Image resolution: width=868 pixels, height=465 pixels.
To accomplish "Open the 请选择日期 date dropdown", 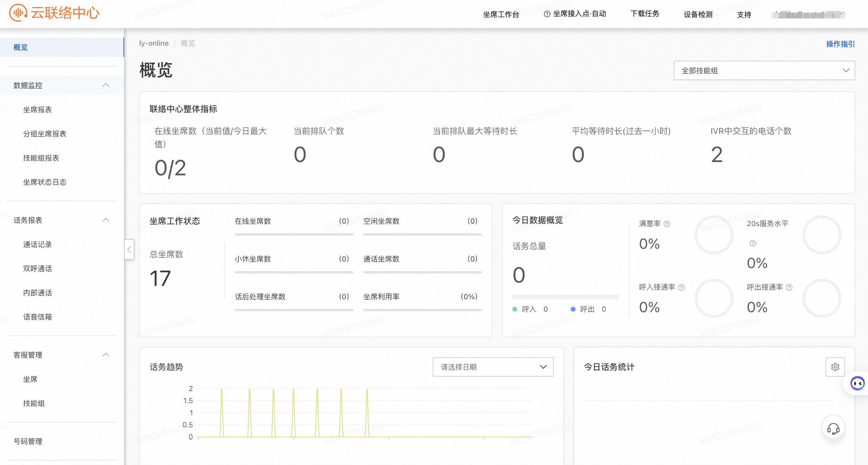I will pyautogui.click(x=493, y=367).
